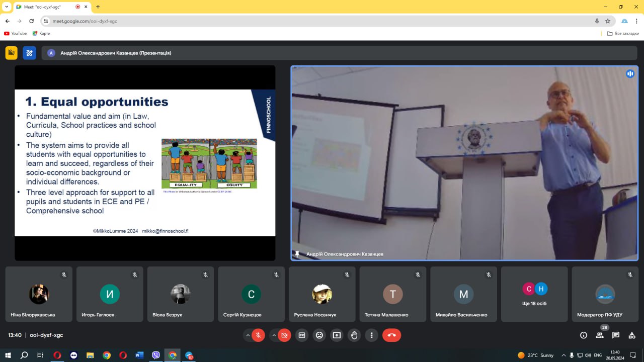This screenshot has height=362, width=644.
Task: Open meeting details info icon
Action: pos(584,335)
